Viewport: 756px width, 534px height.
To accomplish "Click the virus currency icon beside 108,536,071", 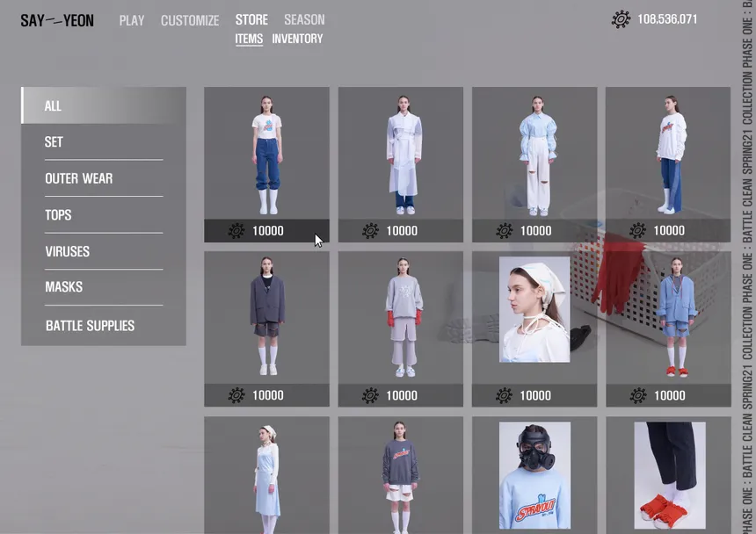I will pos(621,19).
